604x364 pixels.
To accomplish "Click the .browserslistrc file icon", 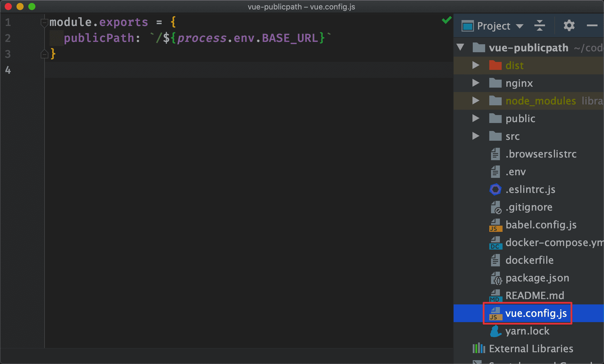I will point(495,154).
